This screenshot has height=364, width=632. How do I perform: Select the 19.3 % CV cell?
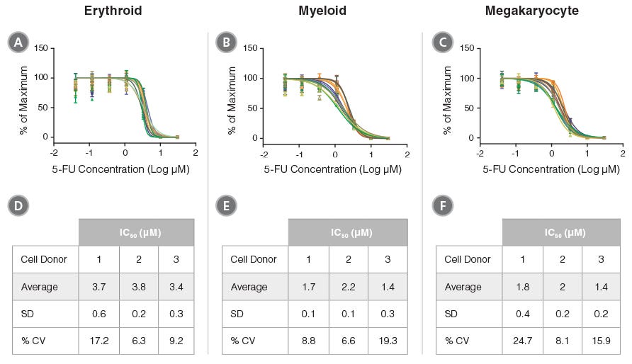tap(387, 341)
